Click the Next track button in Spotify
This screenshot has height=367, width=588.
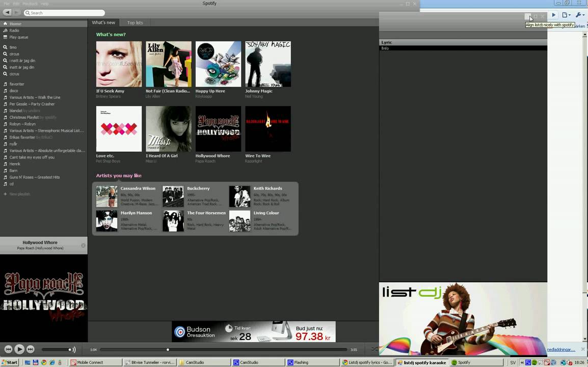[x=31, y=349]
